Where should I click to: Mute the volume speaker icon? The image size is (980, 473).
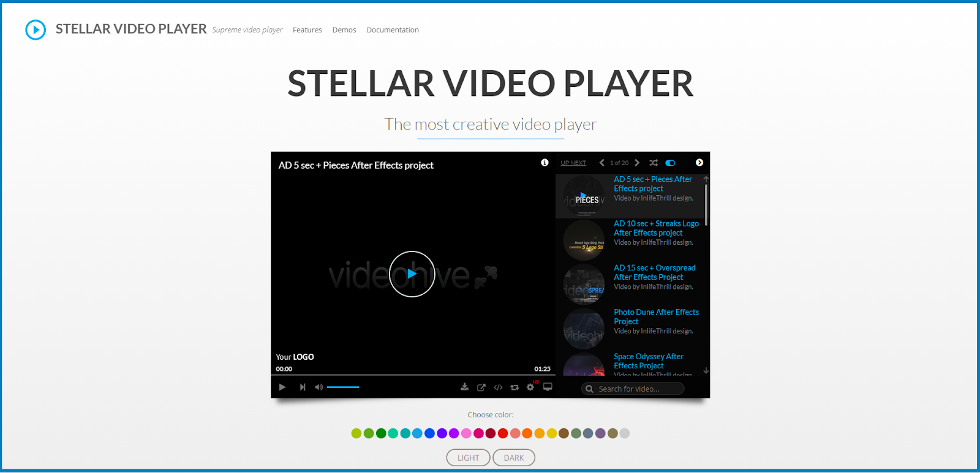tap(318, 387)
